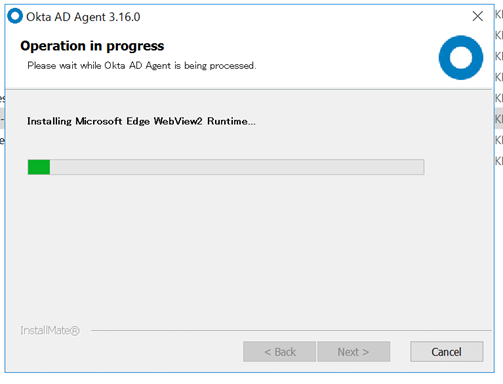Screen dimensions: 503x384
Task: Click the disabled Next button
Action: click(x=354, y=351)
